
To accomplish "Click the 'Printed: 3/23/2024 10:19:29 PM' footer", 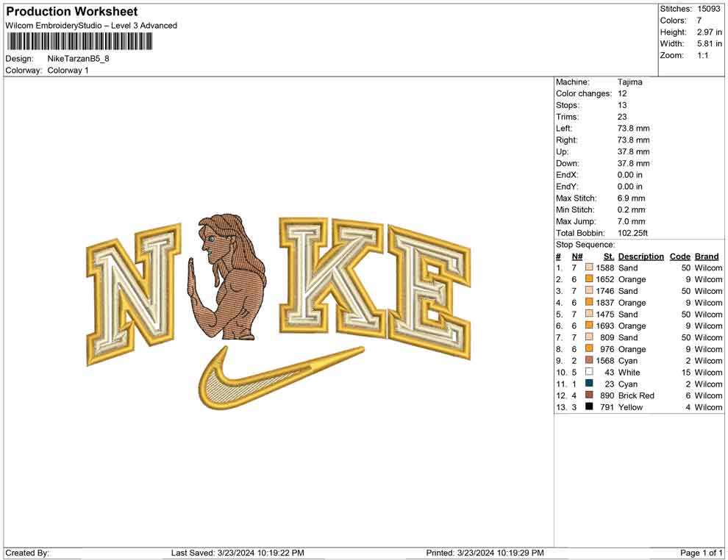I will click(x=485, y=553).
